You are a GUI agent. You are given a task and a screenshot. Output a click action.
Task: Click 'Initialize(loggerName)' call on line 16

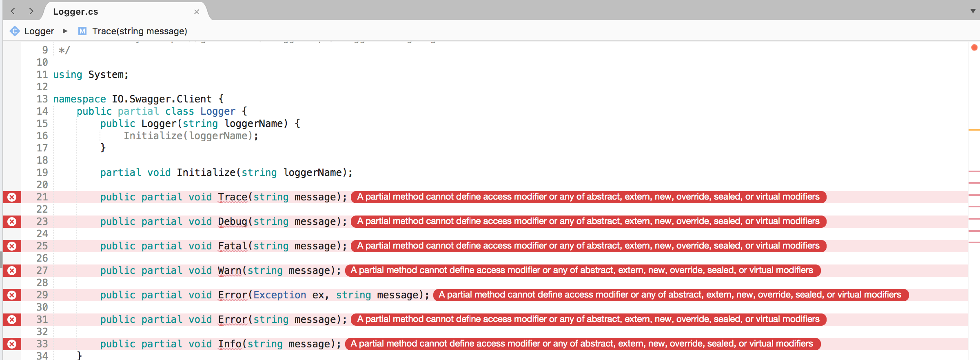(x=188, y=136)
